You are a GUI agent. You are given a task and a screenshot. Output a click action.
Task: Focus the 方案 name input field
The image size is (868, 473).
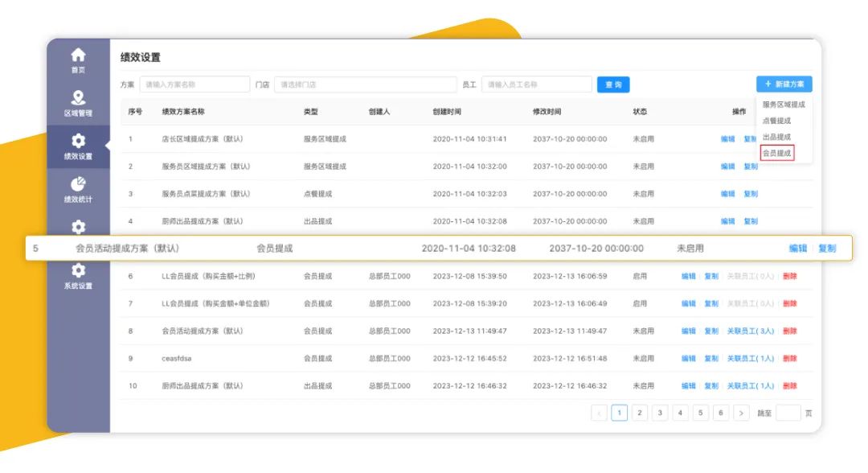coord(194,84)
